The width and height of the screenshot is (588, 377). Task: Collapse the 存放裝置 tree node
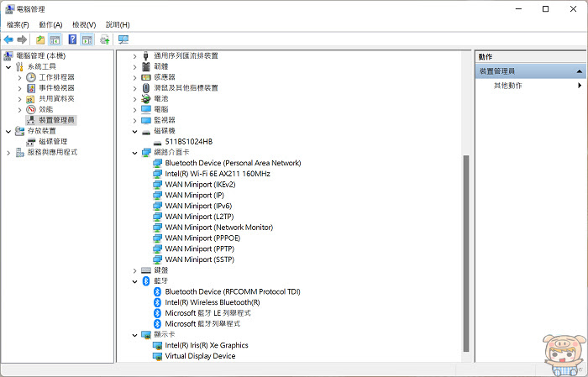pyautogui.click(x=8, y=132)
